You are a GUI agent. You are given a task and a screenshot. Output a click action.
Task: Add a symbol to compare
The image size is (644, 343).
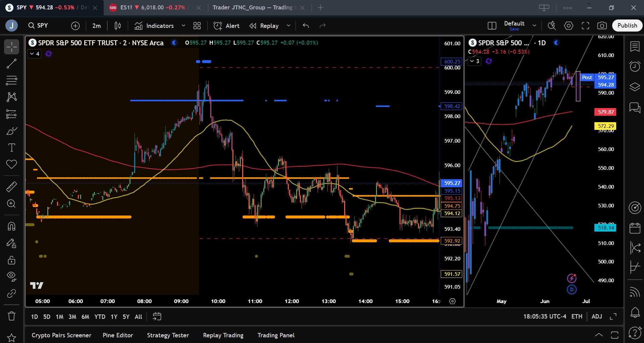tap(75, 26)
